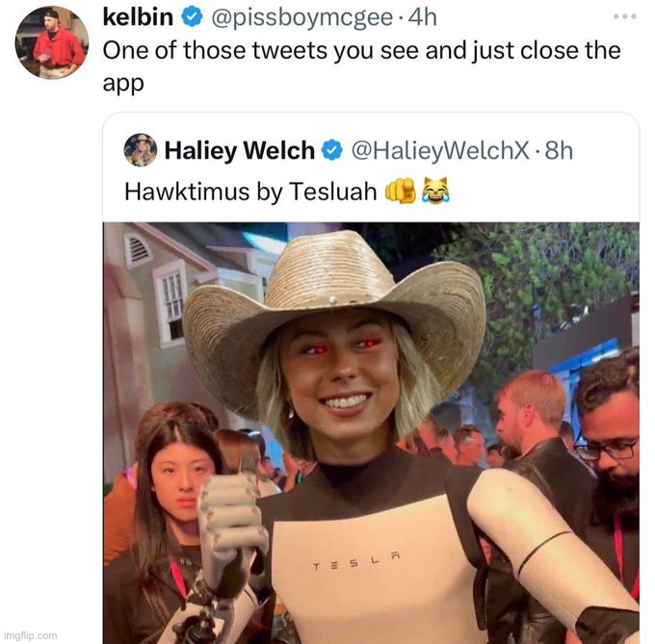This screenshot has height=644, width=655.
Task: Click the verified badge next to Haliey Welch
Action: 332,150
